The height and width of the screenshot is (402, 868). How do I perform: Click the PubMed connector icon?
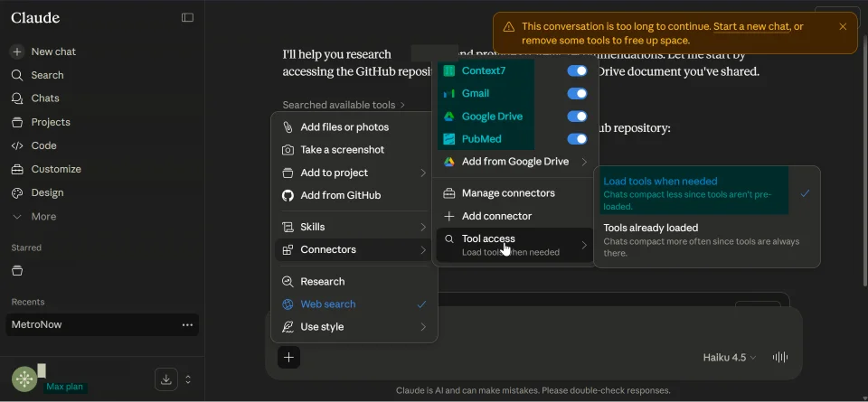pos(449,139)
